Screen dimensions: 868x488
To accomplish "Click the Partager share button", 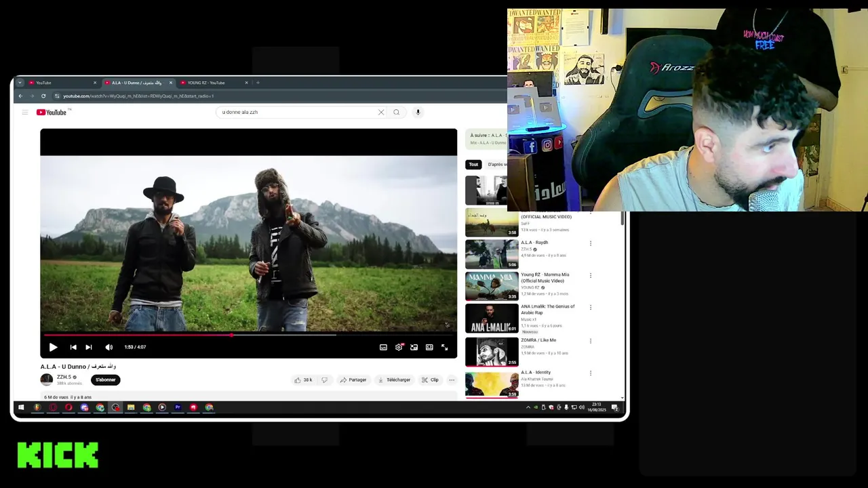I will click(353, 380).
